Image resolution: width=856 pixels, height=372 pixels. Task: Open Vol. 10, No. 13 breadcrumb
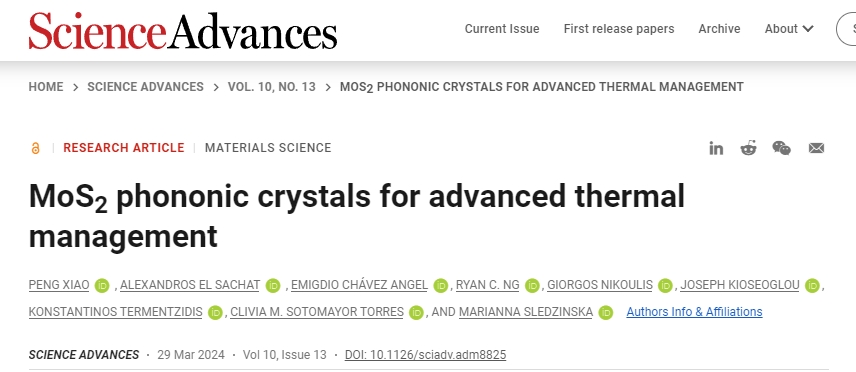pyautogui.click(x=271, y=87)
